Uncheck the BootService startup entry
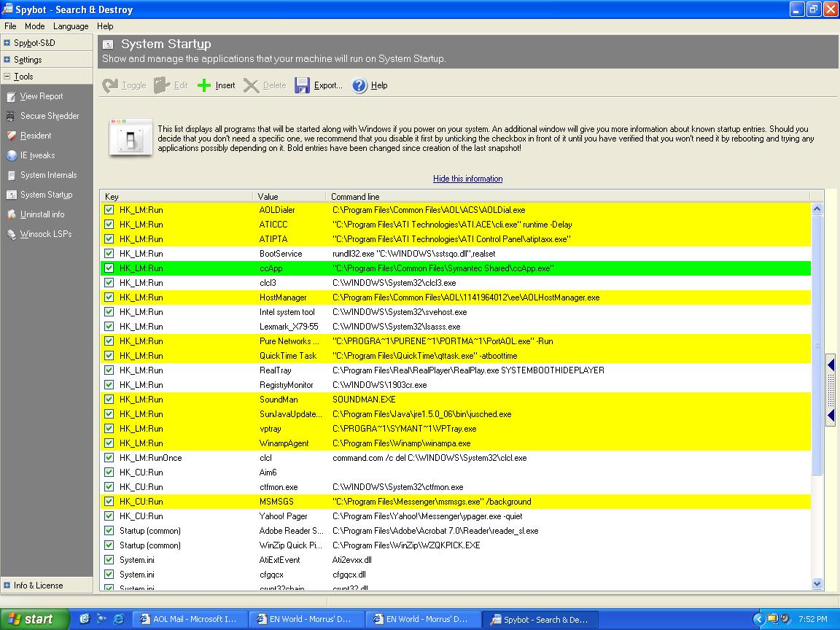The height and width of the screenshot is (630, 840). [109, 254]
